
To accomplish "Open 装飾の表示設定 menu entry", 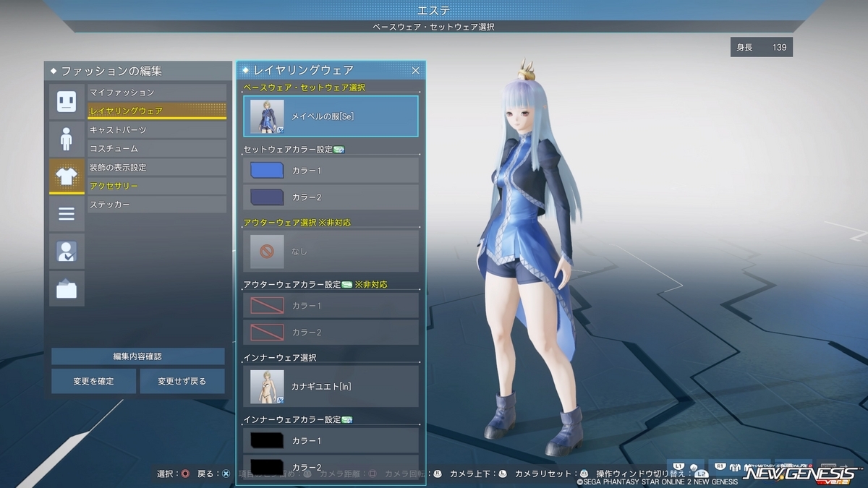I will click(x=157, y=168).
